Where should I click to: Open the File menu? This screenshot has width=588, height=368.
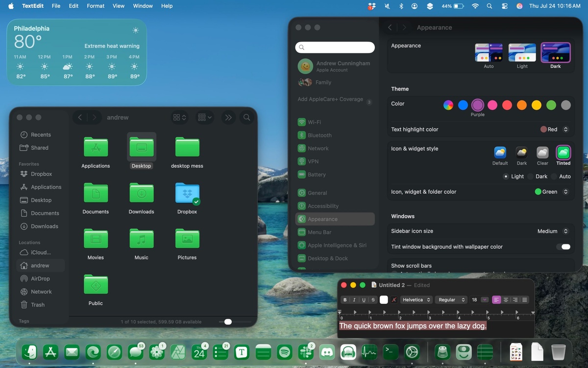[x=56, y=6]
